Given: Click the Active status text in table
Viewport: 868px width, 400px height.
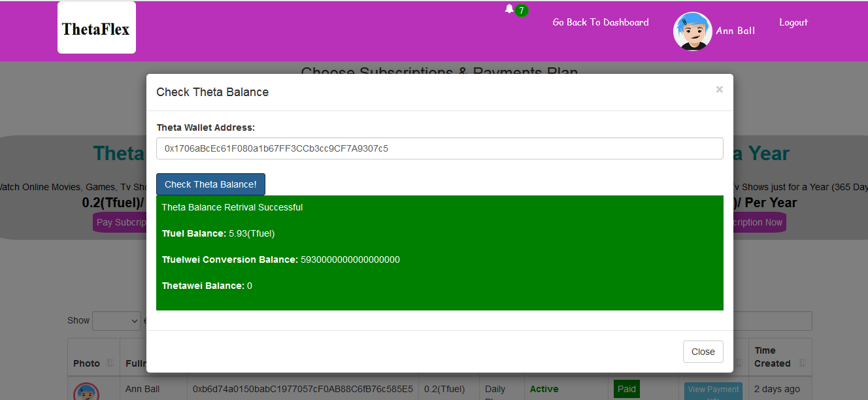Looking at the screenshot, I should pyautogui.click(x=544, y=389).
